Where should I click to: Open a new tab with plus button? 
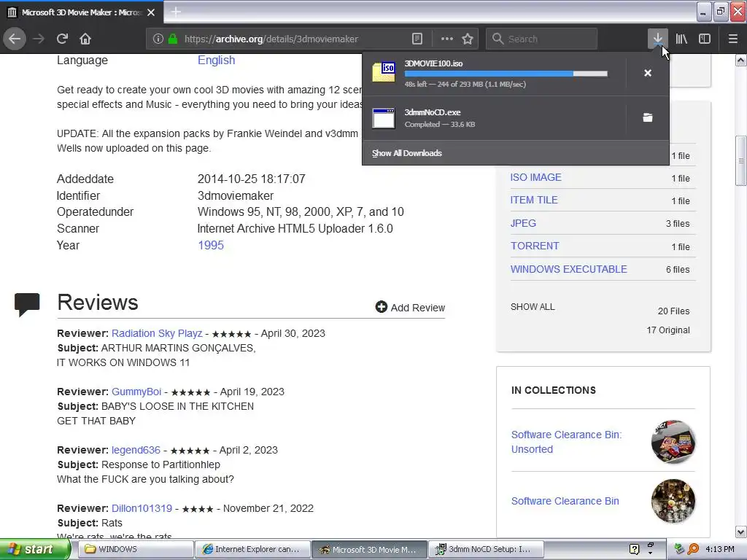tap(176, 12)
